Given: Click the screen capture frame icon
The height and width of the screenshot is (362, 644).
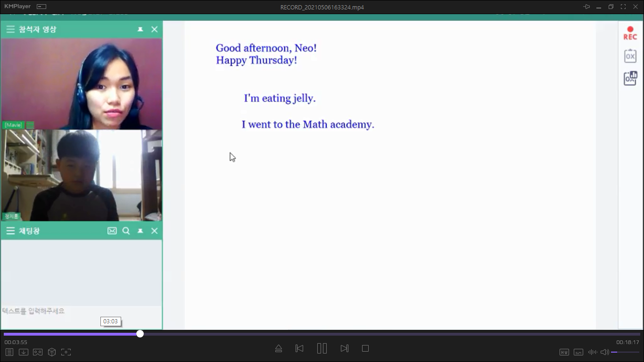Looking at the screenshot, I should [66, 352].
